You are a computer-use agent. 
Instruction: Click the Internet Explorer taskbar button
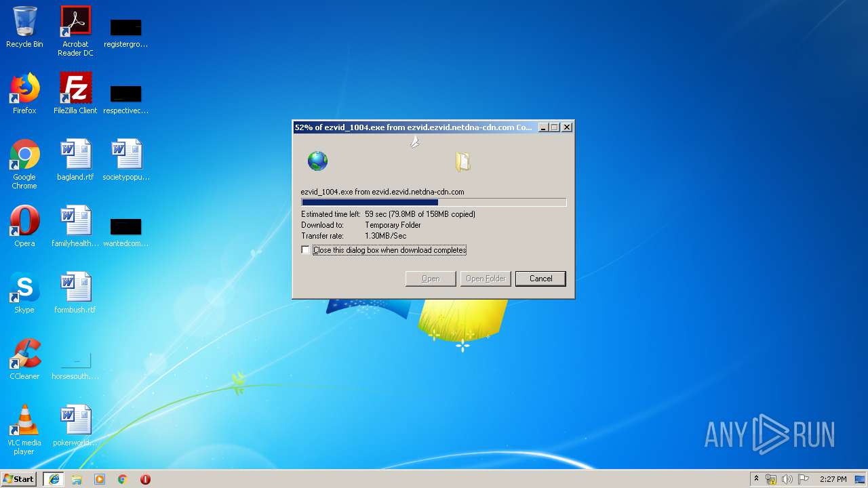(x=54, y=479)
